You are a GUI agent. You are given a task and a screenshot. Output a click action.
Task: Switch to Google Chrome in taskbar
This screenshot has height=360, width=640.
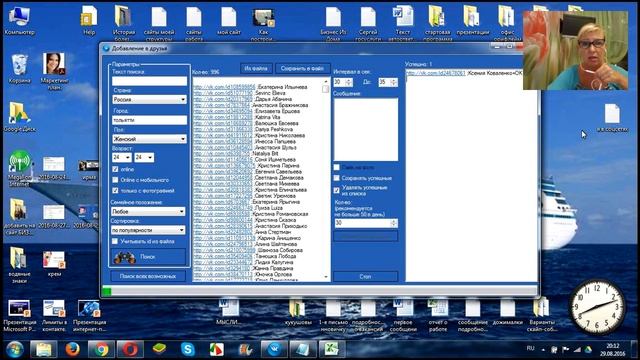[x=101, y=349]
